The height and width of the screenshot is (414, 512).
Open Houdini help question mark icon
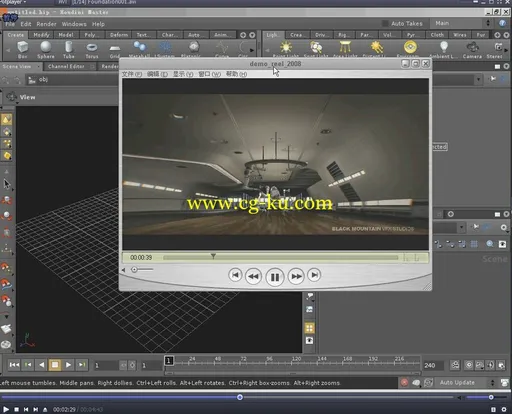(x=502, y=23)
